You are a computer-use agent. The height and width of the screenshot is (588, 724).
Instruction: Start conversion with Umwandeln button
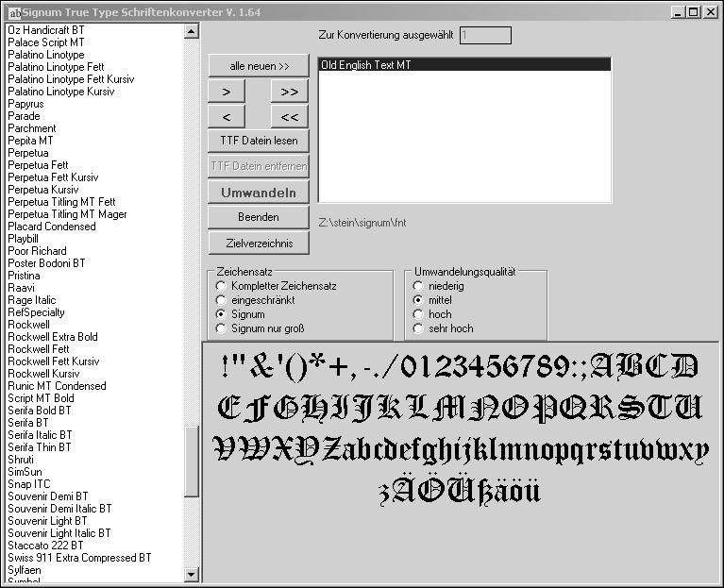point(259,193)
